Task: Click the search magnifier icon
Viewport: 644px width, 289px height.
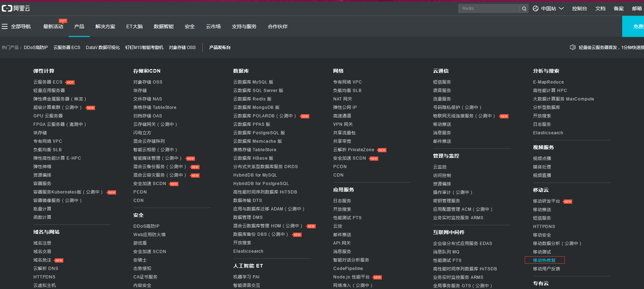Action: pos(524,8)
